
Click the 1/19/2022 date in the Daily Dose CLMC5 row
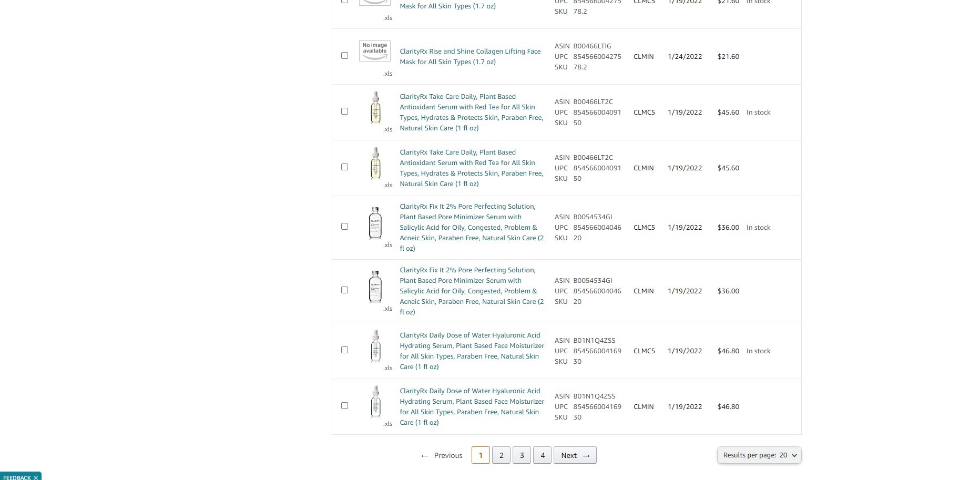[x=685, y=351]
